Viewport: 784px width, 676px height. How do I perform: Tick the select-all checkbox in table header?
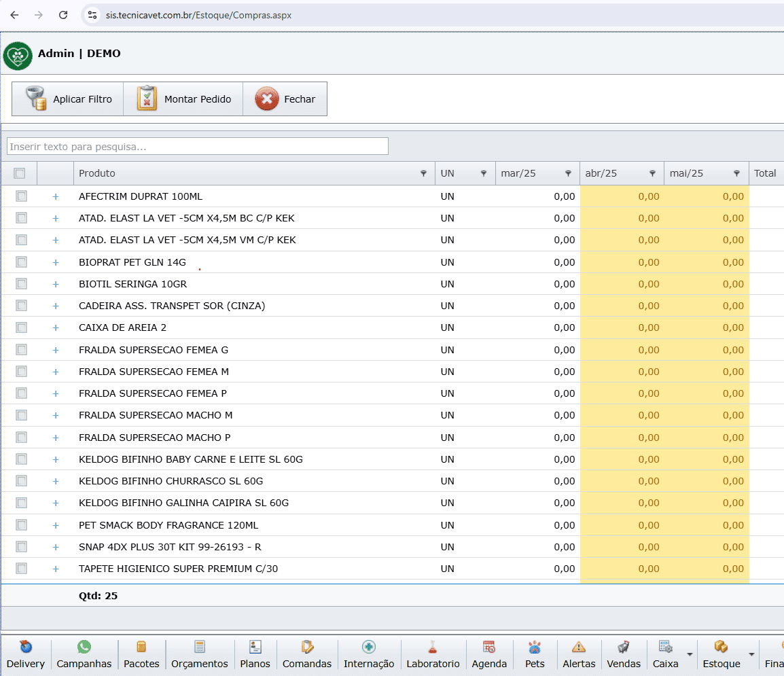[20, 173]
